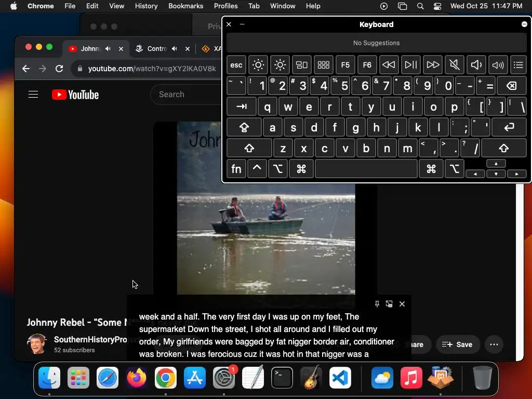This screenshot has width=532, height=399.
Task: Mute audio on the Johnny tab
Action: coord(108,48)
